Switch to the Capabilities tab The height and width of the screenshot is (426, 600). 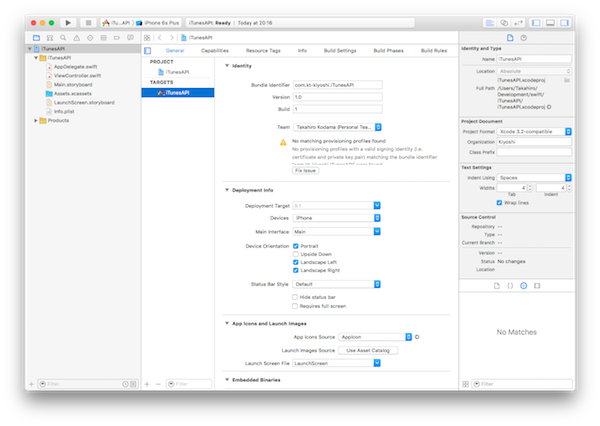pyautogui.click(x=215, y=51)
